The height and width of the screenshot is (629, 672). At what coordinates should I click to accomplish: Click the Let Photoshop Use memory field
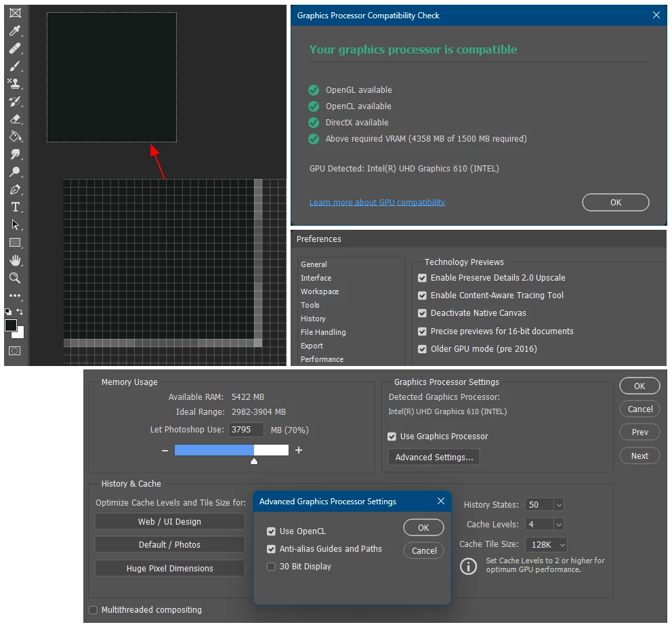[x=246, y=430]
